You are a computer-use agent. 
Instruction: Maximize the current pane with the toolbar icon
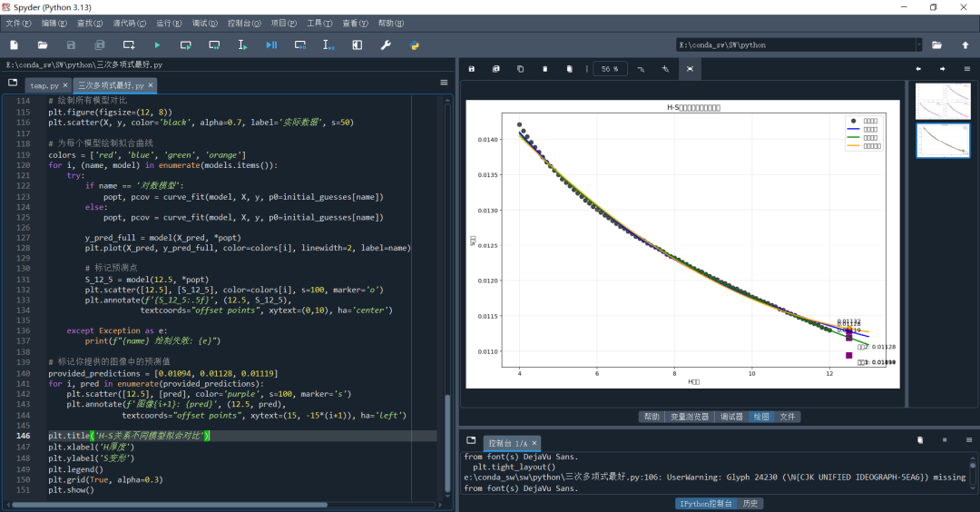[357, 45]
